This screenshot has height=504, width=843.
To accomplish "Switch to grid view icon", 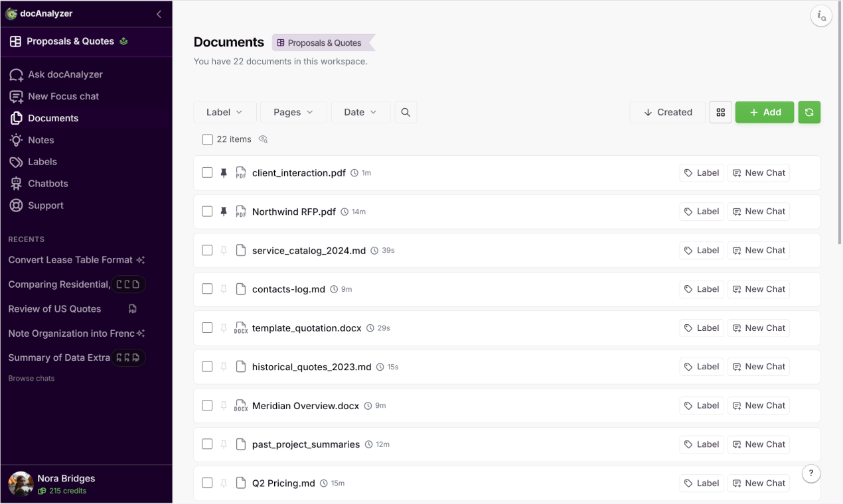I will 720,112.
